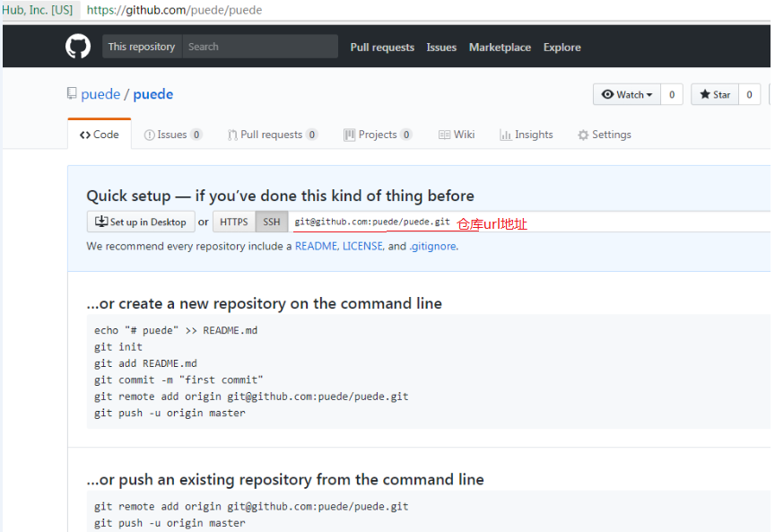Open Issues in the top navigation bar
Image resolution: width=775 pixels, height=532 pixels.
pyautogui.click(x=441, y=48)
